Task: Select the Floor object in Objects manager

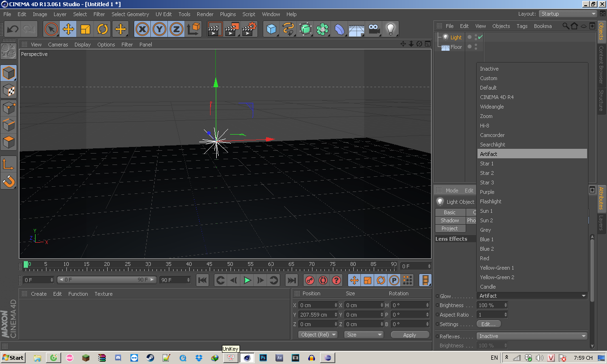Action: [456, 47]
